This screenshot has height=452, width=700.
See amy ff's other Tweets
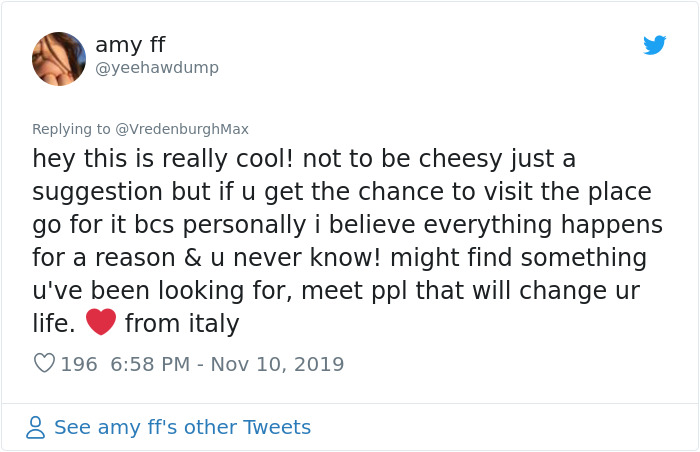coord(182,428)
